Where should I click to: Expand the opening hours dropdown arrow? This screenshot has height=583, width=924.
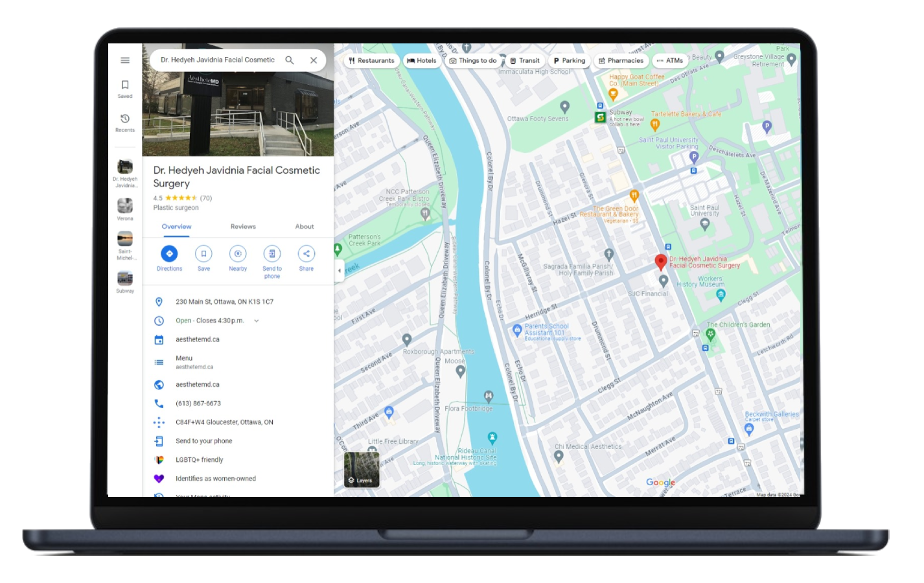[257, 321]
